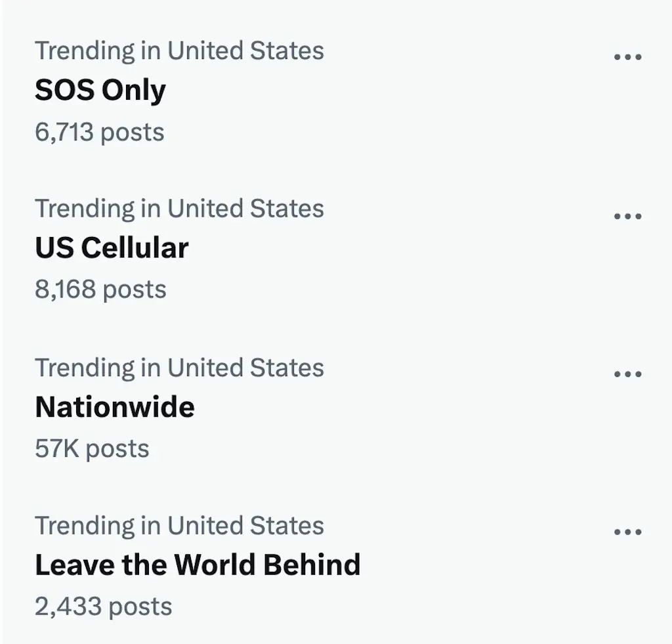This screenshot has height=644, width=672.
Task: Select the 57K posts count
Action: click(x=92, y=449)
